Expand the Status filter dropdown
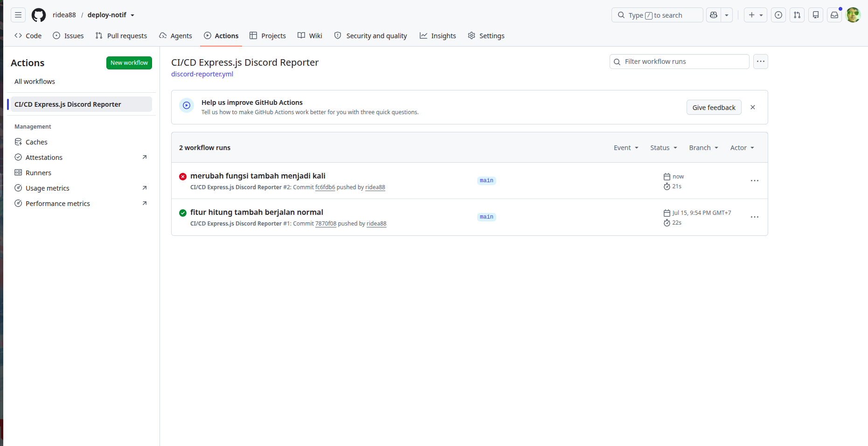The width and height of the screenshot is (868, 446). point(664,148)
